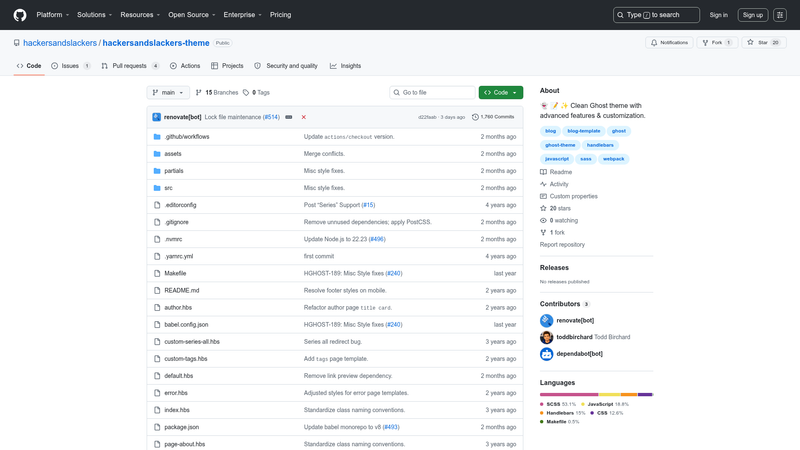Click the repository icon before hackersandslackers
800x450 pixels.
[x=17, y=43]
